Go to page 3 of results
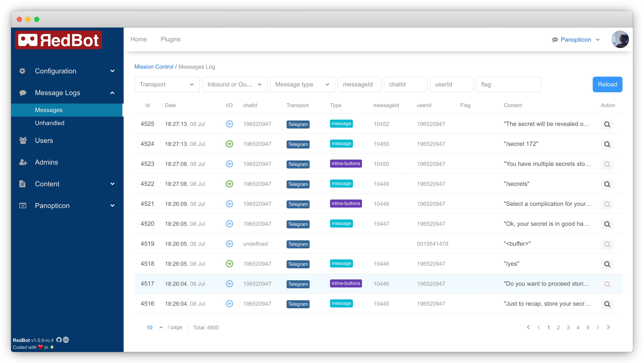Screen dimensions: 644x363 coord(568,328)
